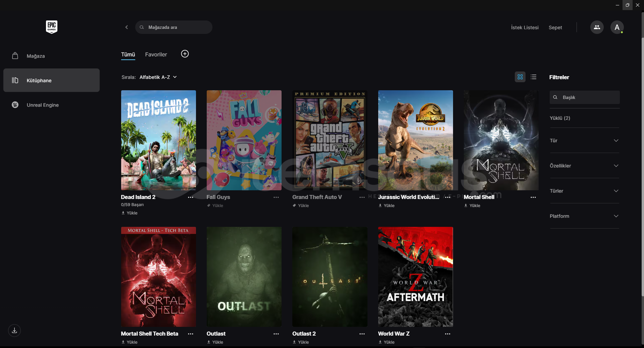Switch to grid view
Screen dimensions: 644x348
pyautogui.click(x=520, y=77)
